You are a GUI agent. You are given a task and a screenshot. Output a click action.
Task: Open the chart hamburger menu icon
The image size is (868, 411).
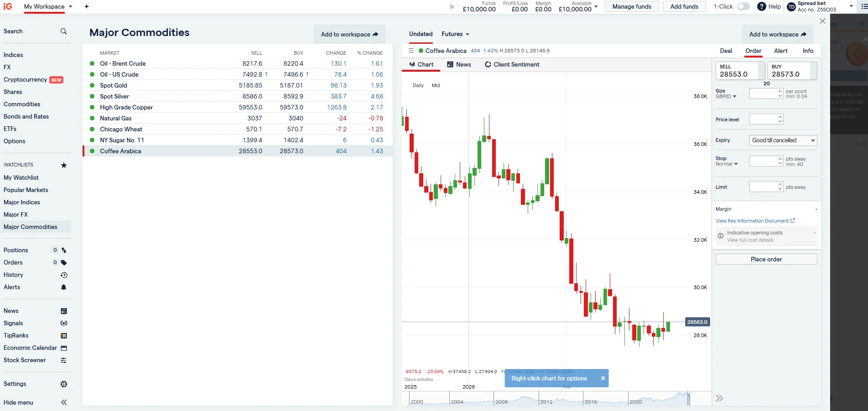point(411,51)
